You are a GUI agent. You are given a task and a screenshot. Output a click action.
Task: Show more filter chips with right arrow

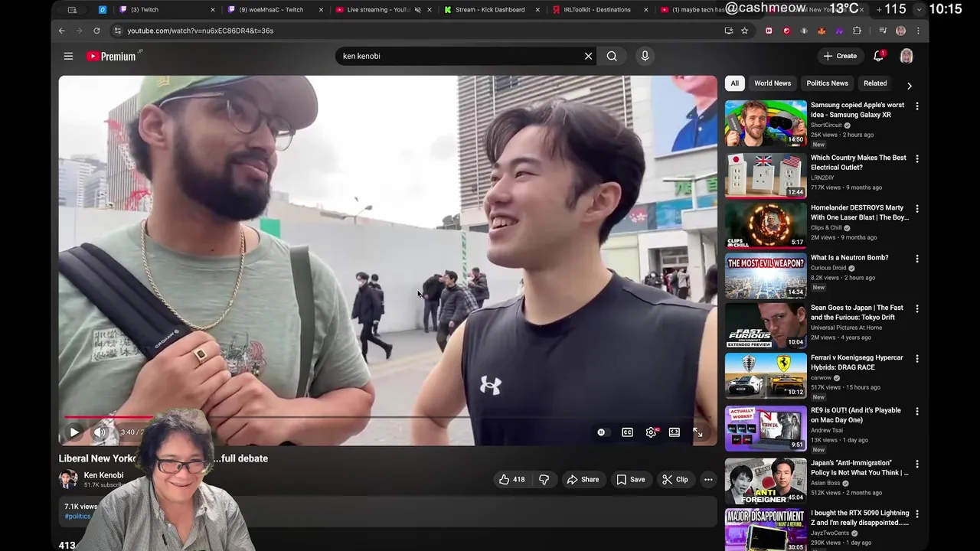[909, 86]
